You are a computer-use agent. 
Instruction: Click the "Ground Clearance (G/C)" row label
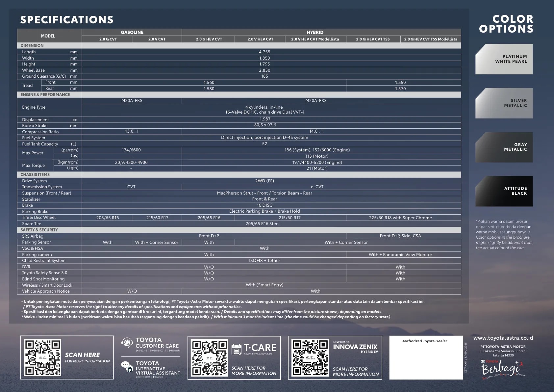tap(44, 76)
